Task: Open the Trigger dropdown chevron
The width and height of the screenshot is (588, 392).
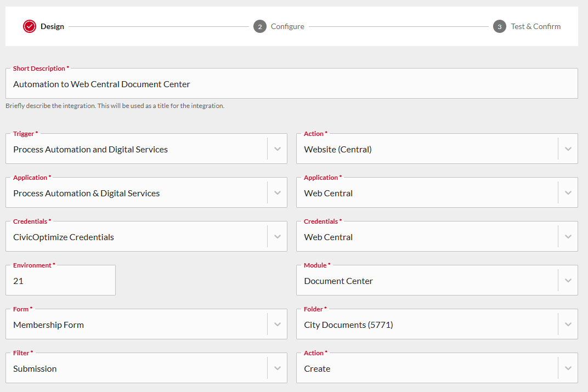Action: (x=278, y=149)
